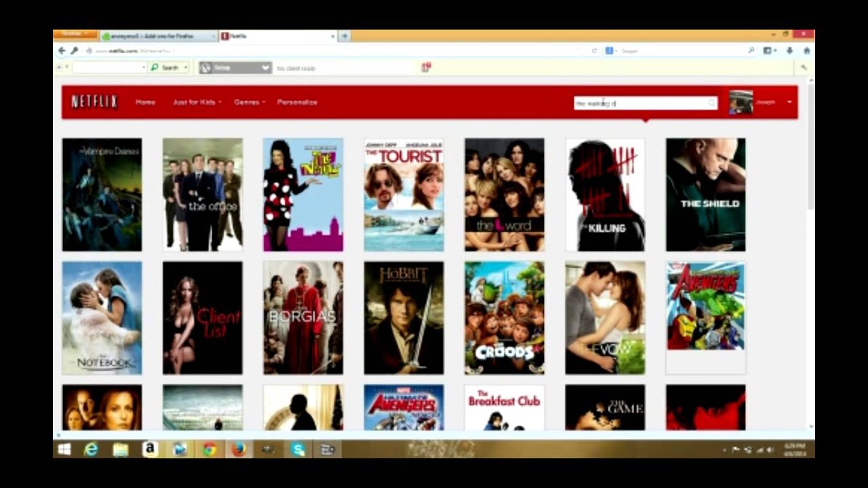The width and height of the screenshot is (868, 488).
Task: Select The Croods poster
Action: (x=505, y=318)
